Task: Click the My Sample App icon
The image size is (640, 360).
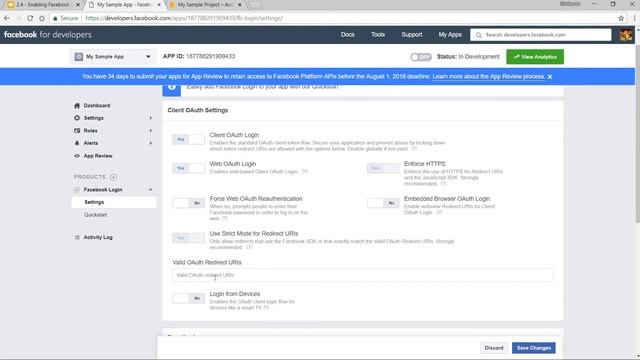Action: (79, 57)
